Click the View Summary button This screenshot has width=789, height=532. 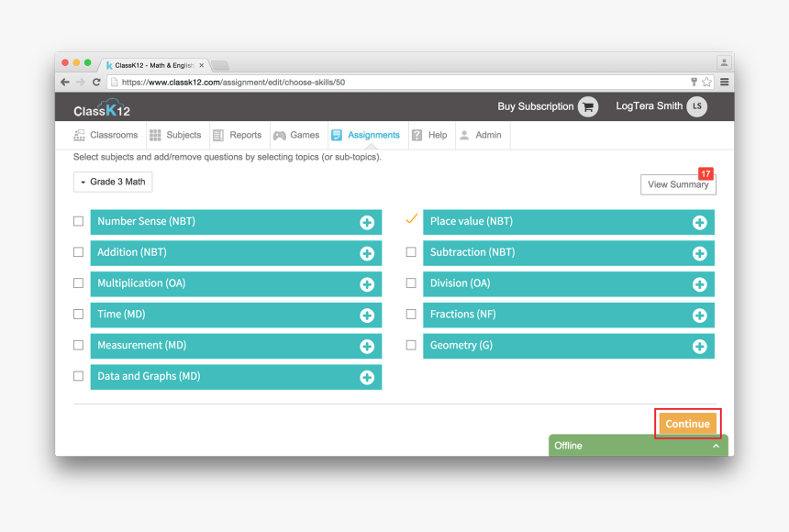(x=678, y=184)
